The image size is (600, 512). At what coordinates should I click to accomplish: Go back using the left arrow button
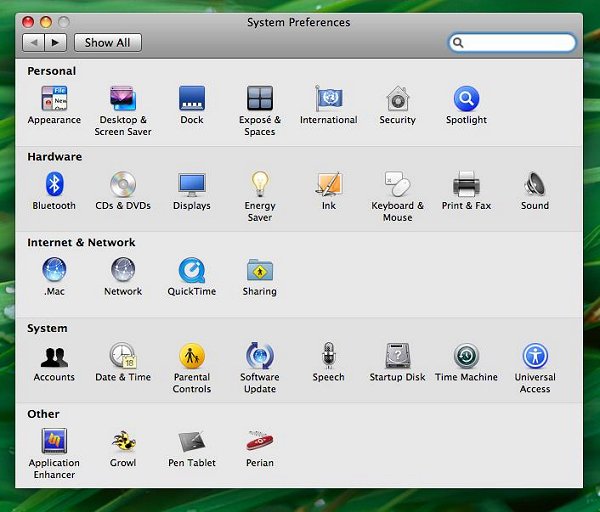(x=33, y=42)
